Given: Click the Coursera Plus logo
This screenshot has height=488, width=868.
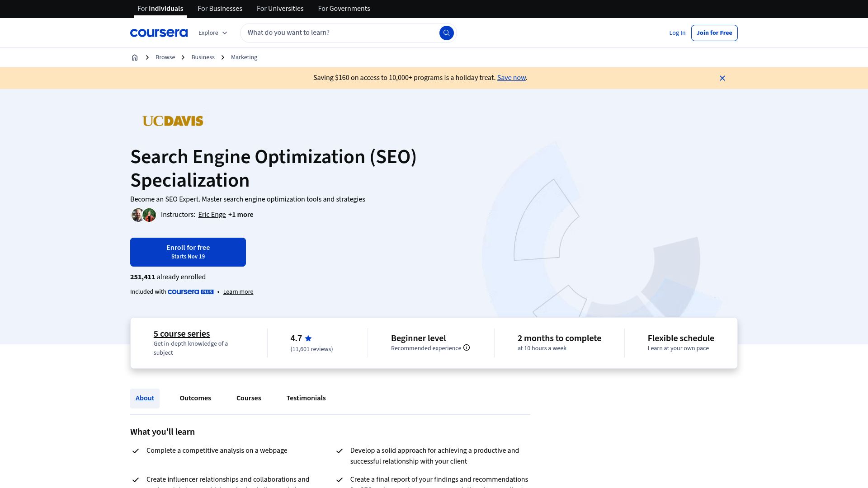Looking at the screenshot, I should [x=189, y=291].
